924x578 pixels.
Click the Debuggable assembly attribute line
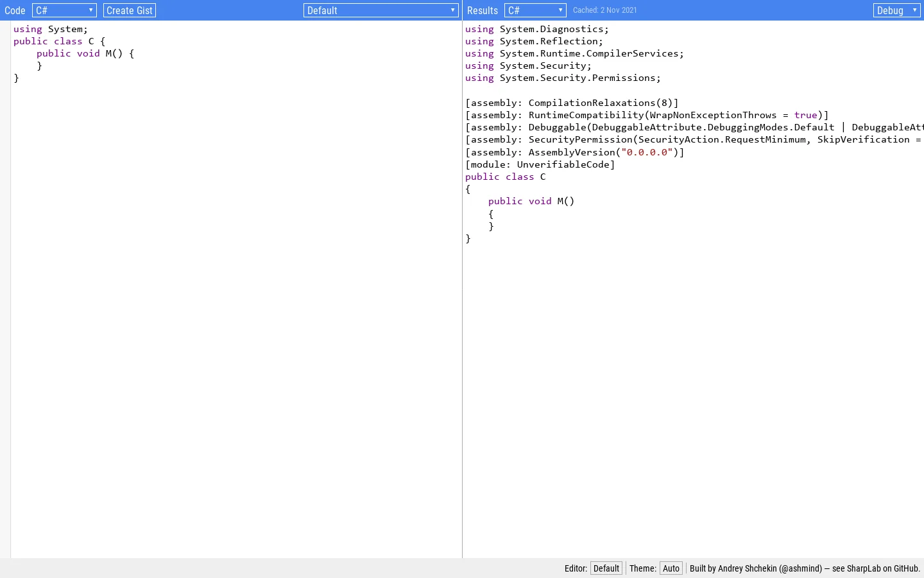pyautogui.click(x=694, y=127)
